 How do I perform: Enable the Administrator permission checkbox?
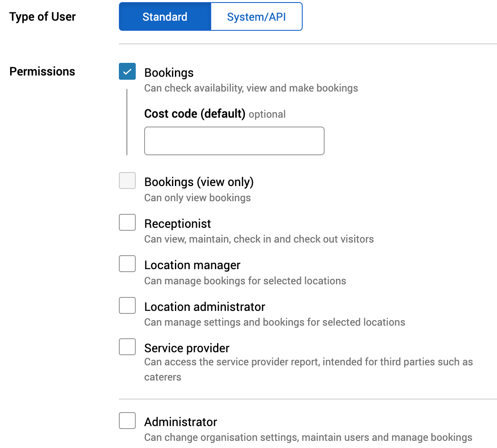click(x=127, y=421)
